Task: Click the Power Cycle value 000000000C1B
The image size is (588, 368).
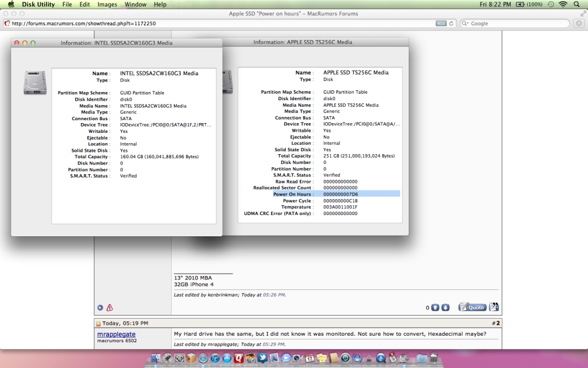Action: [x=340, y=201]
